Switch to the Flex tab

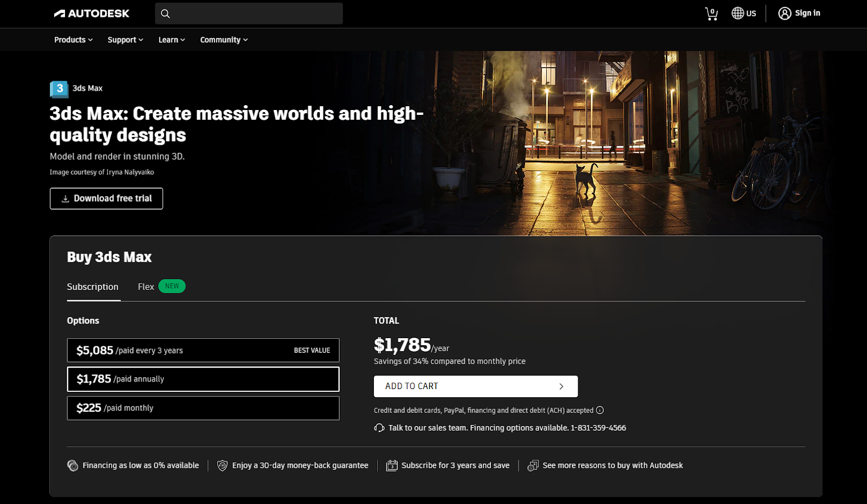point(146,287)
